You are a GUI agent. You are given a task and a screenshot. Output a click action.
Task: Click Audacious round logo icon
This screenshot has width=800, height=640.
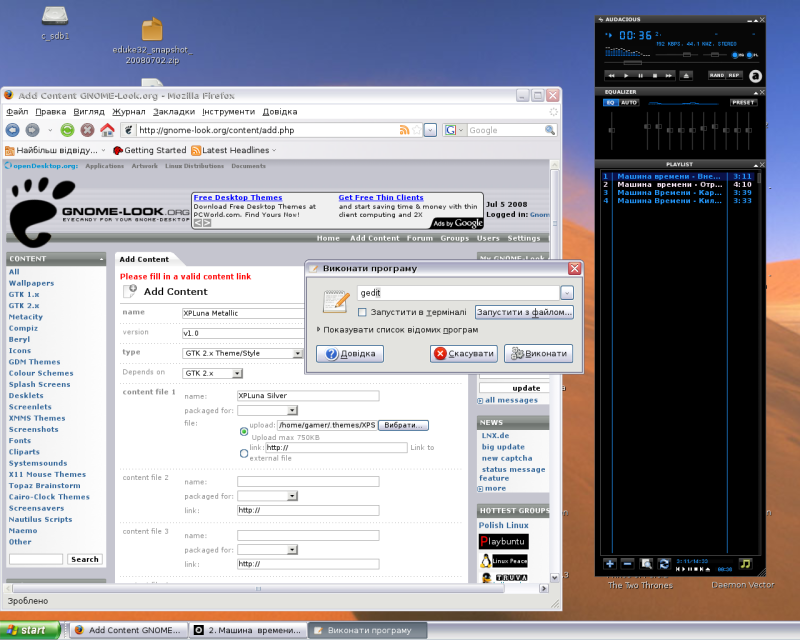[x=755, y=76]
